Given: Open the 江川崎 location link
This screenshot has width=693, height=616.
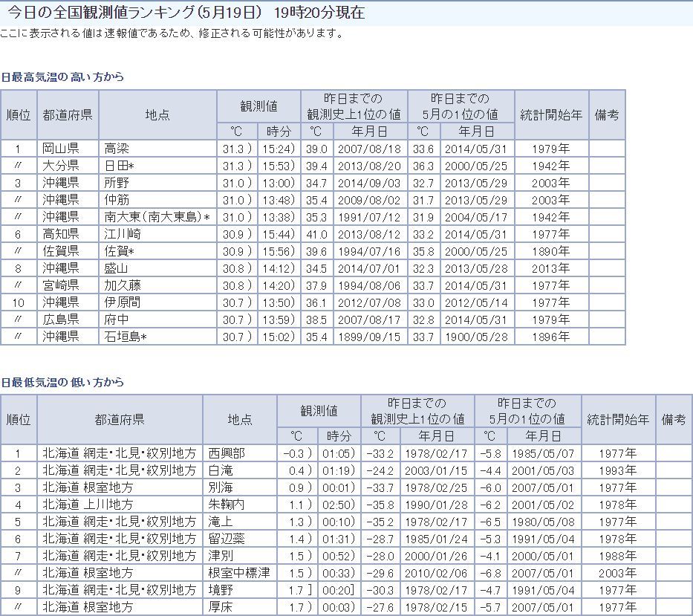Looking at the screenshot, I should tap(123, 233).
